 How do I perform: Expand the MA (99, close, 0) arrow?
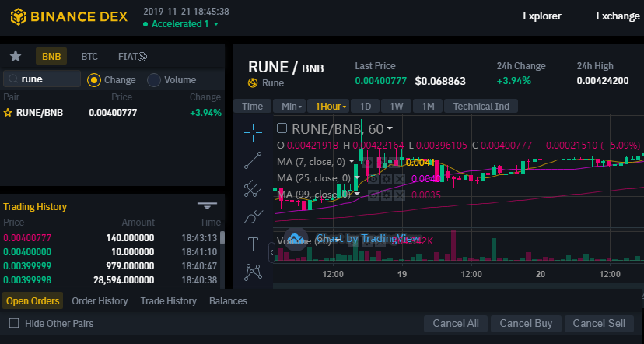click(x=357, y=194)
